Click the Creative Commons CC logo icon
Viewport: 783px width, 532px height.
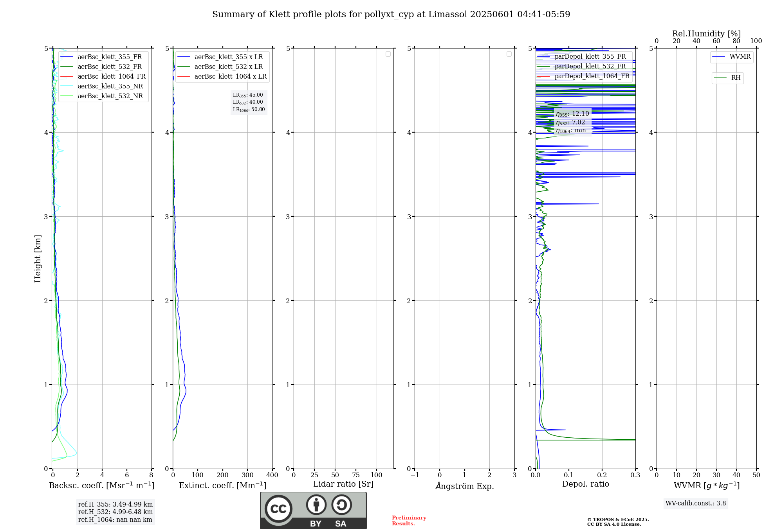click(x=278, y=509)
